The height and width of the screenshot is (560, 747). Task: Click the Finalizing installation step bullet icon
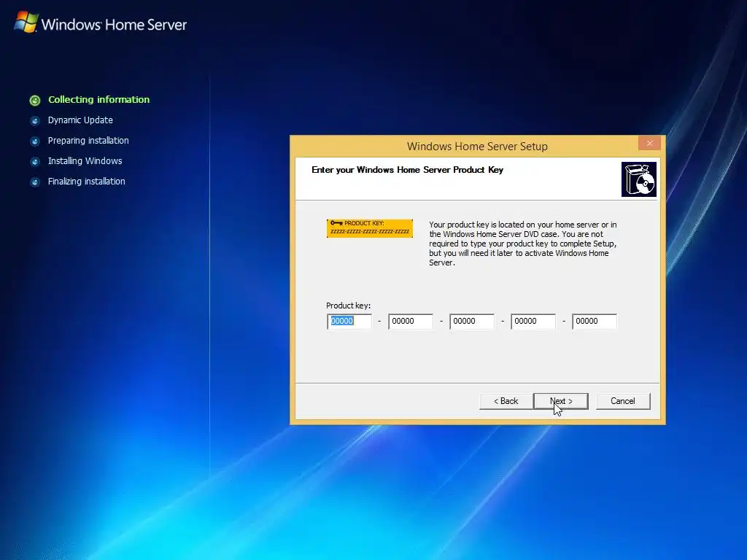pyautogui.click(x=35, y=182)
